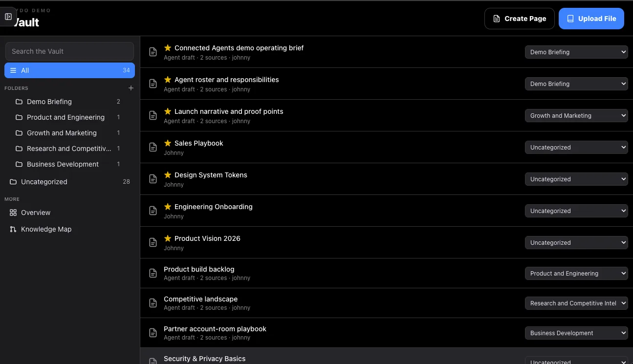Click the Demo Briefing folder icon

19,102
